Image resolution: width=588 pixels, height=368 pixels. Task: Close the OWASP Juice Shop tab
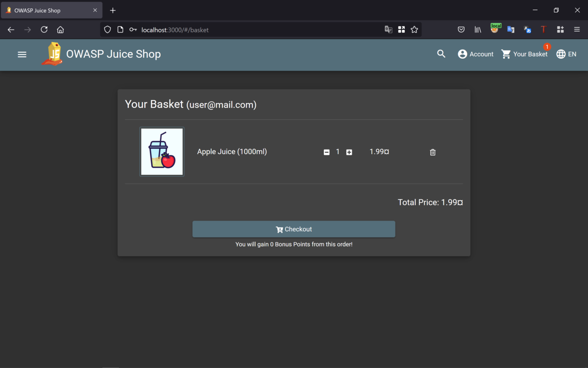pos(95,10)
